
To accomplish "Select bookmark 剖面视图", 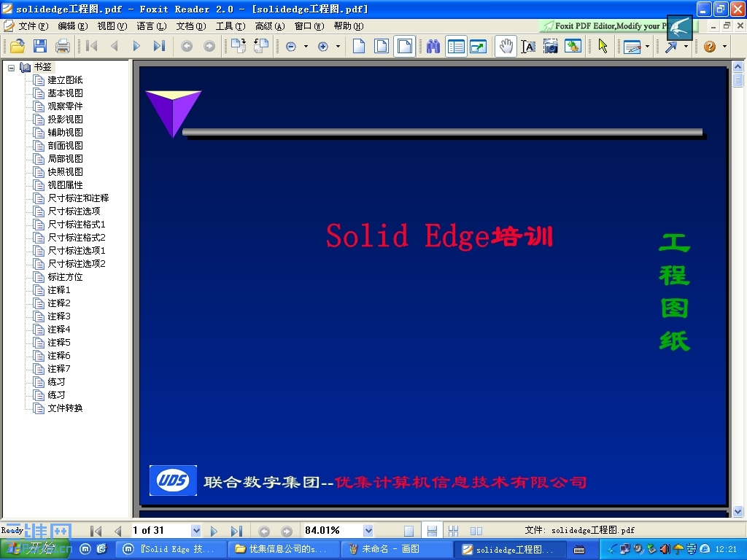I will tap(65, 146).
